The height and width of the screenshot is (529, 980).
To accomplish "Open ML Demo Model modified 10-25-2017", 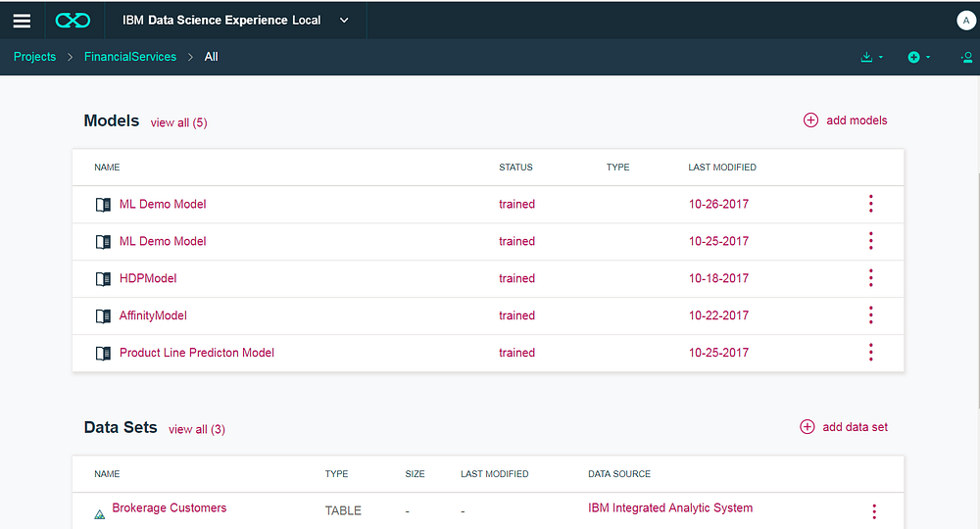I will point(163,241).
